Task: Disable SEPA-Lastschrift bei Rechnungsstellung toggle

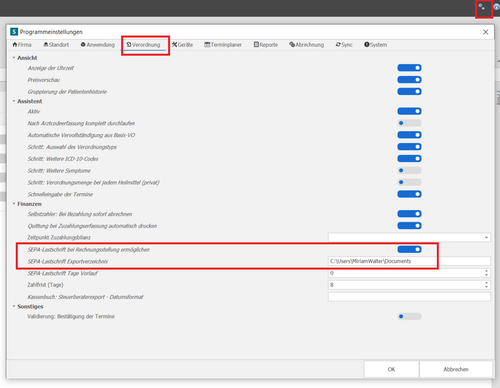Action: tap(409, 249)
